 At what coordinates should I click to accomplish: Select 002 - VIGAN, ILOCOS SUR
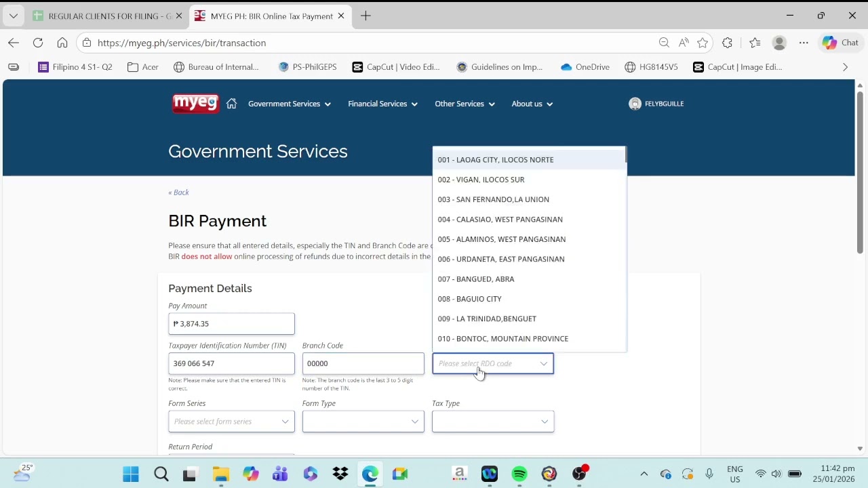tap(528, 180)
